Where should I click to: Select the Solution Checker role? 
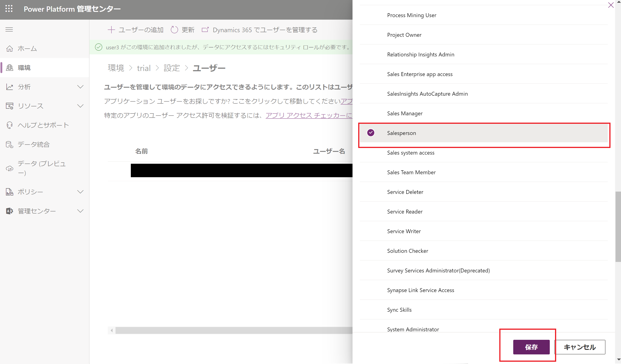coord(484,251)
